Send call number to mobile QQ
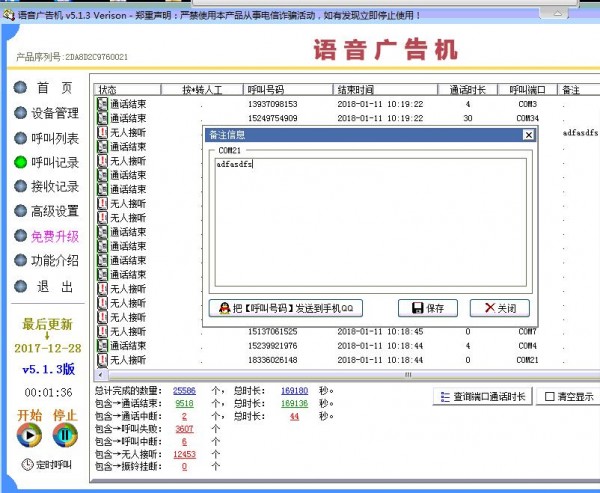This screenshot has width=600, height=493. [x=287, y=308]
